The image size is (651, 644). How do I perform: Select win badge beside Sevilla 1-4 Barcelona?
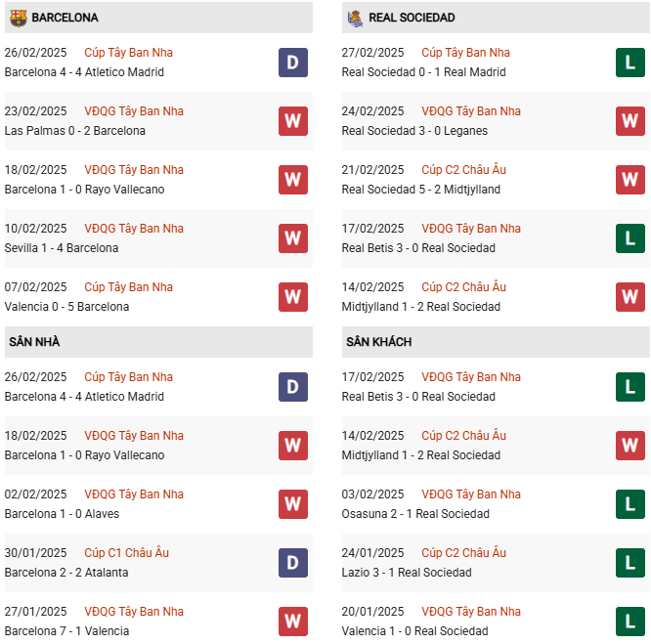pyautogui.click(x=293, y=238)
